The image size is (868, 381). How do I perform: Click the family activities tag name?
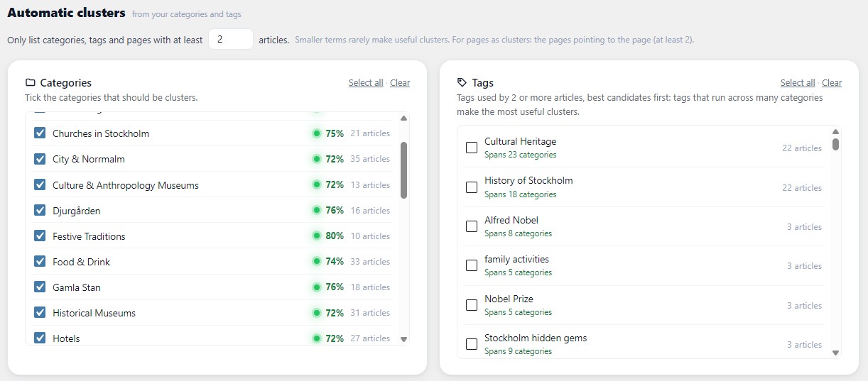(517, 259)
